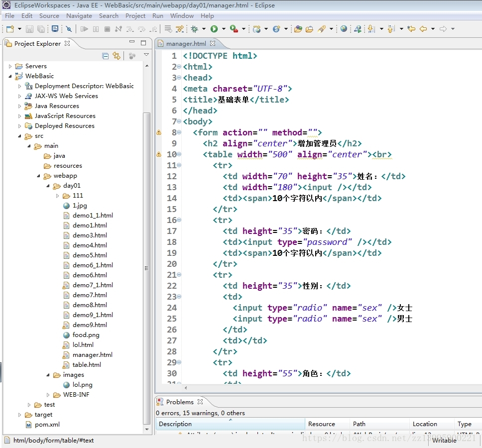Screen dimensions: 482x448
Task: Expand the Servers tree node
Action: point(10,66)
